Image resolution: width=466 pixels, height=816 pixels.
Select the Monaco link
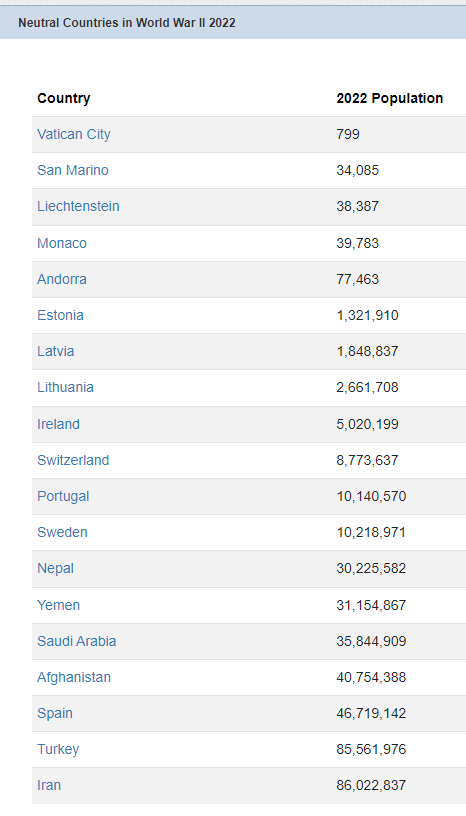click(x=61, y=243)
